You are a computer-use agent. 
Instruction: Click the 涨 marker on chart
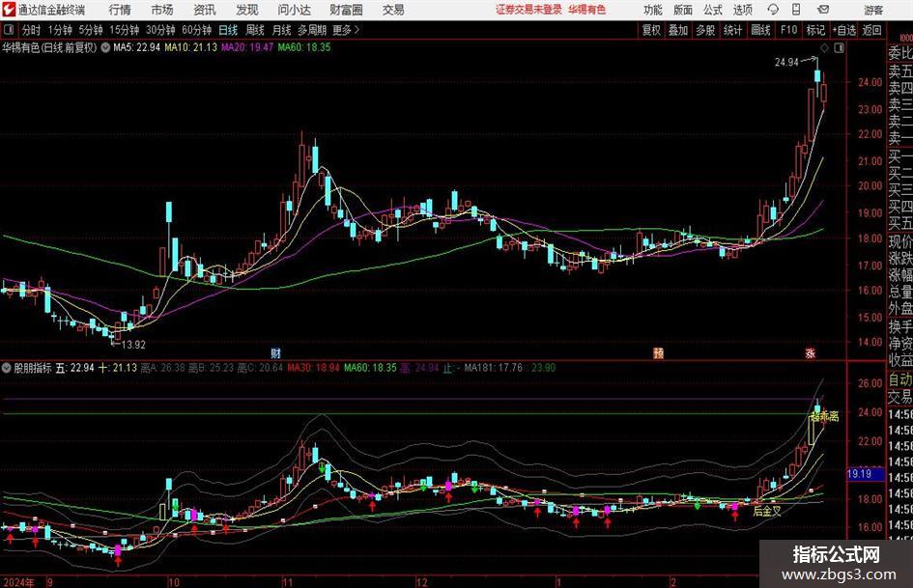[x=810, y=352]
